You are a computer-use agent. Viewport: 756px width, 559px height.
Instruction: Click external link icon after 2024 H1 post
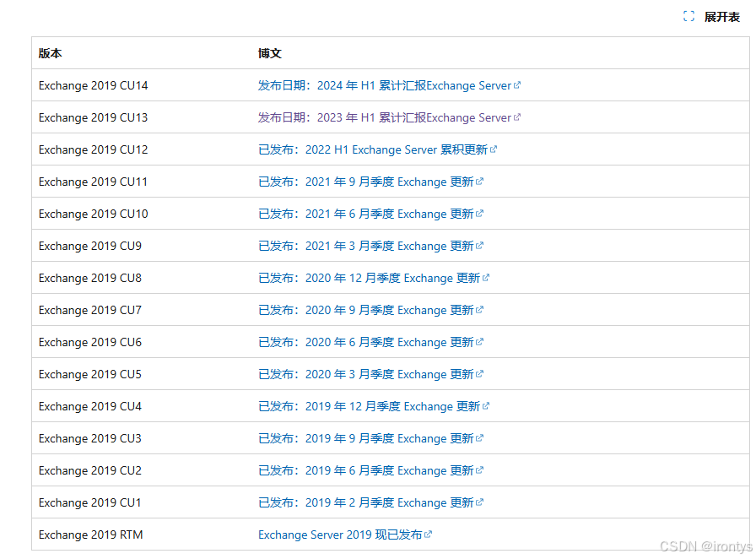coord(517,85)
